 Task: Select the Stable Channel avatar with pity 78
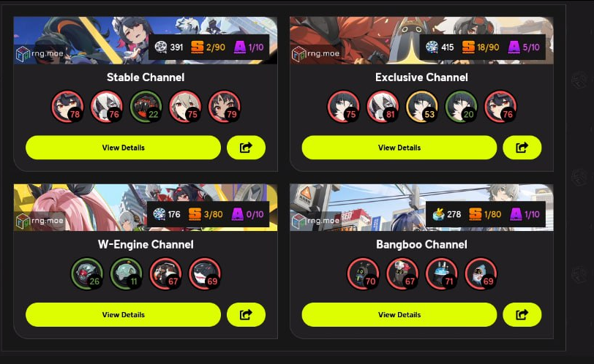pos(68,107)
